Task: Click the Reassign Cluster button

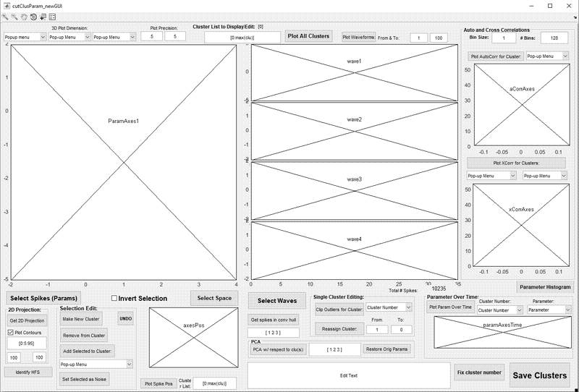Action: point(339,329)
